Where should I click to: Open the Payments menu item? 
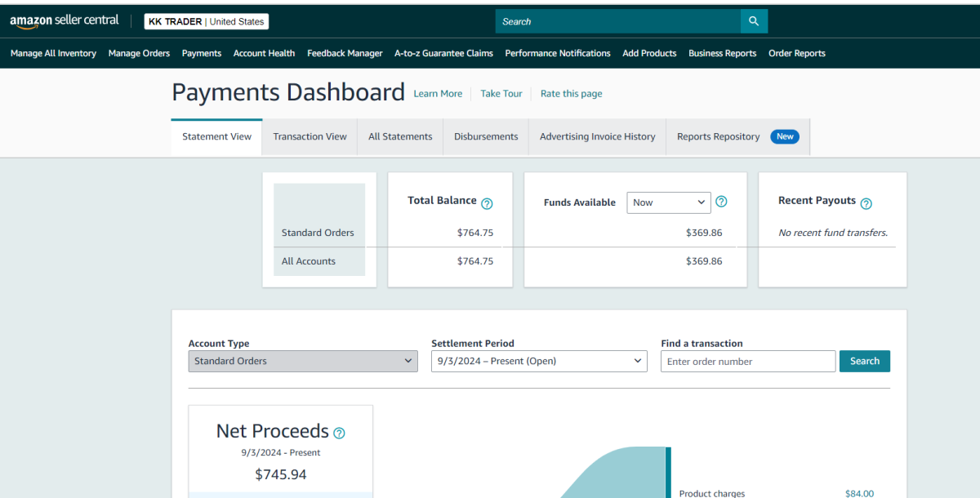tap(202, 53)
